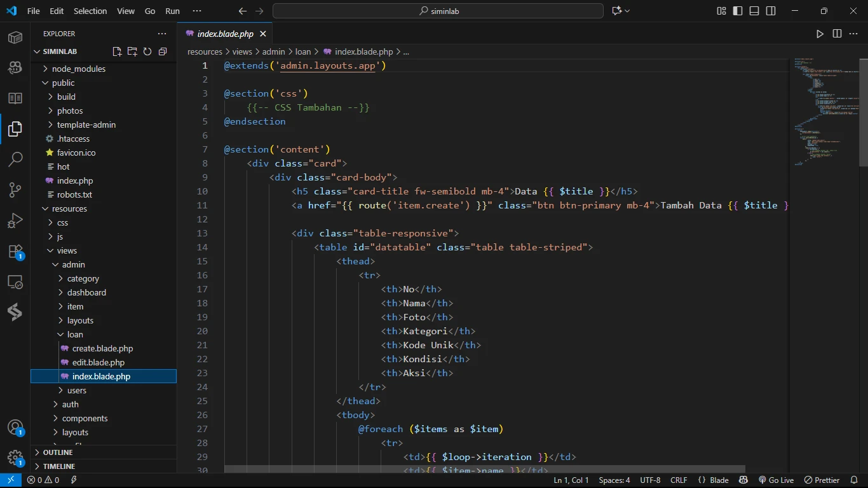
Task: Toggle the primary side bar visibility
Action: 738,11
